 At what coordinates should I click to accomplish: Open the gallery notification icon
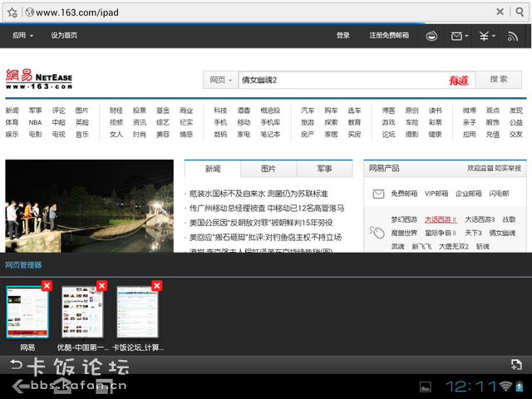click(x=425, y=387)
